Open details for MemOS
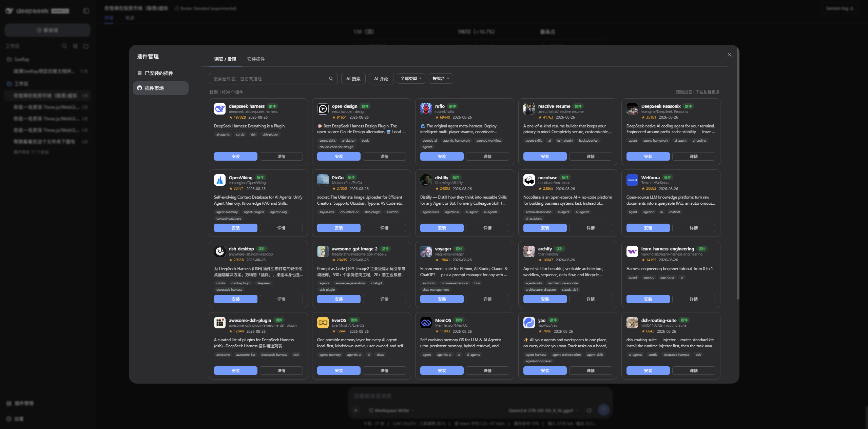 click(487, 371)
